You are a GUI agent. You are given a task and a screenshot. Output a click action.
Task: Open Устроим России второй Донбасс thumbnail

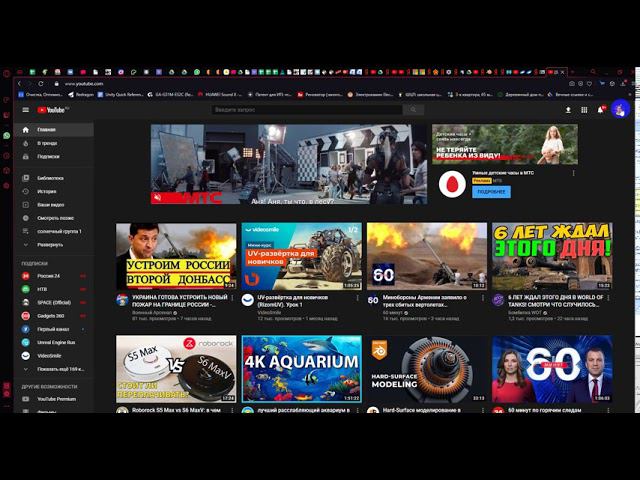coord(176,256)
